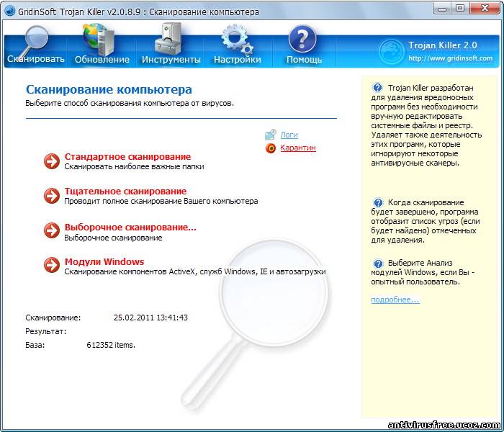Open the Настройки gears icon
The height and width of the screenshot is (432, 504).
[237, 39]
